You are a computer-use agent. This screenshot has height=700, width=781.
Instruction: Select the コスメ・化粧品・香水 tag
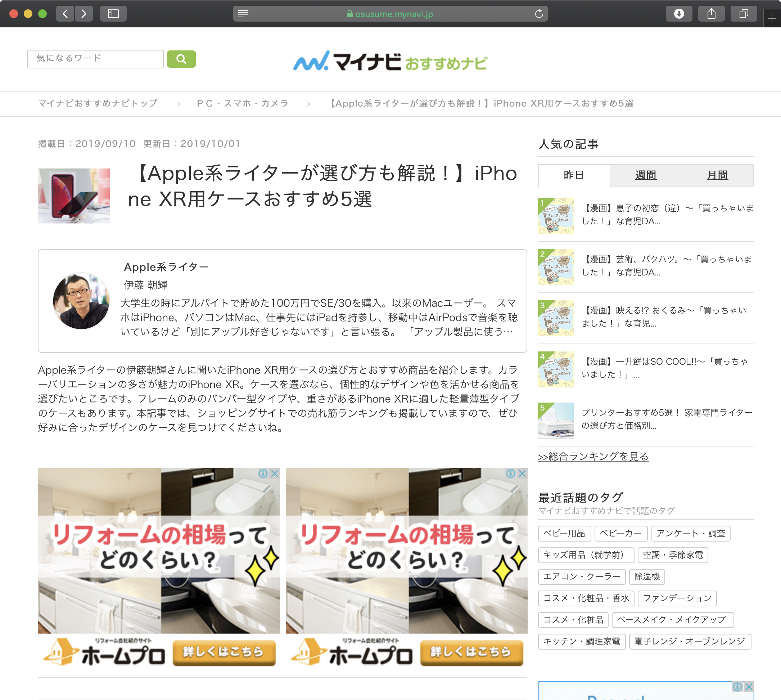[586, 598]
